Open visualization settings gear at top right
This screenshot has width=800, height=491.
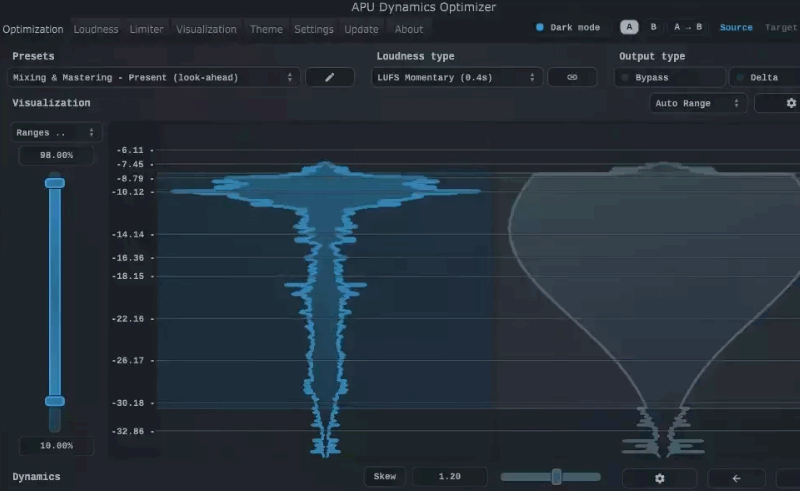(x=791, y=103)
